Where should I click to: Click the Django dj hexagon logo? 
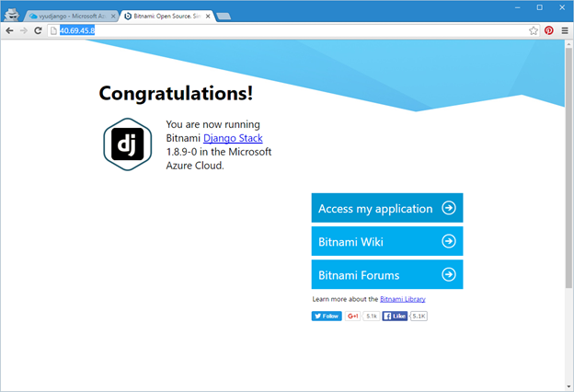point(127,144)
